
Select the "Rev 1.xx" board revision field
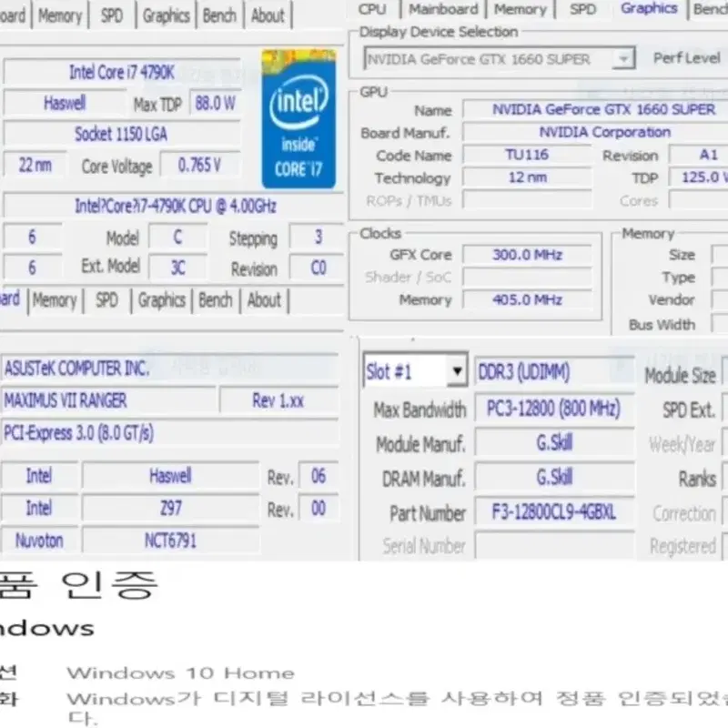coord(279,400)
